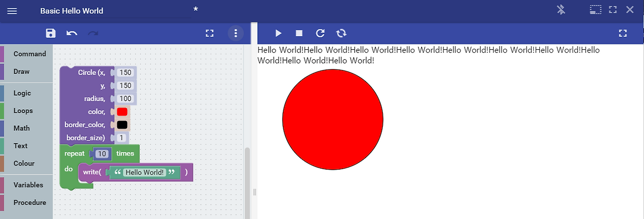644x219 pixels.
Task: Stop the running program
Action: 299,33
